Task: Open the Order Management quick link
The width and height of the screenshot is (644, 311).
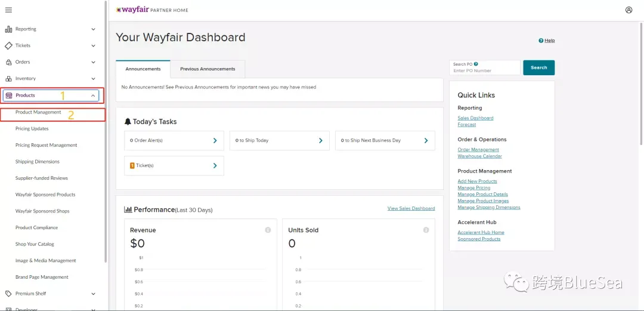Action: 478,150
